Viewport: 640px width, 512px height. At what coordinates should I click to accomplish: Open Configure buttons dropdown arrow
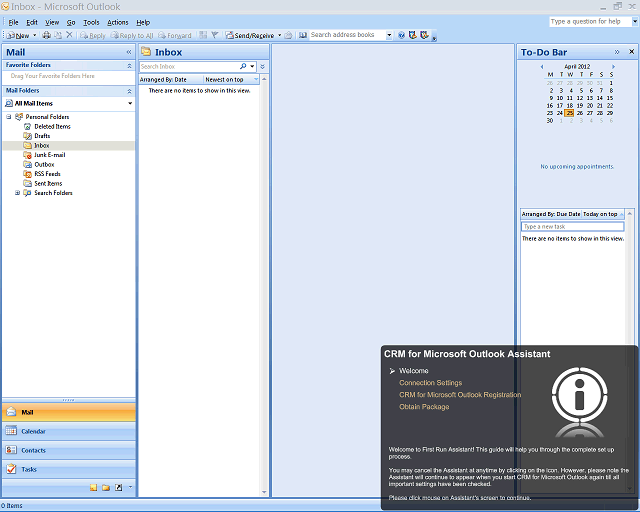point(131,487)
